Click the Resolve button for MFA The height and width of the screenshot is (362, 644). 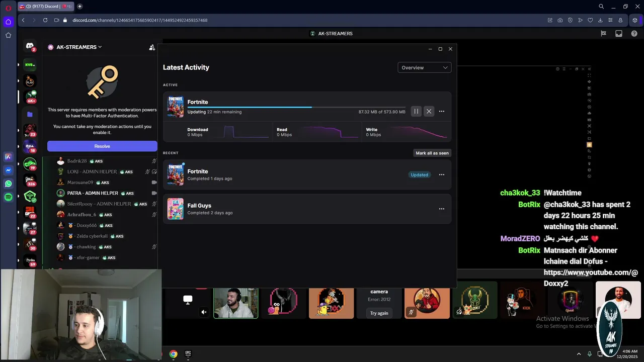(102, 146)
